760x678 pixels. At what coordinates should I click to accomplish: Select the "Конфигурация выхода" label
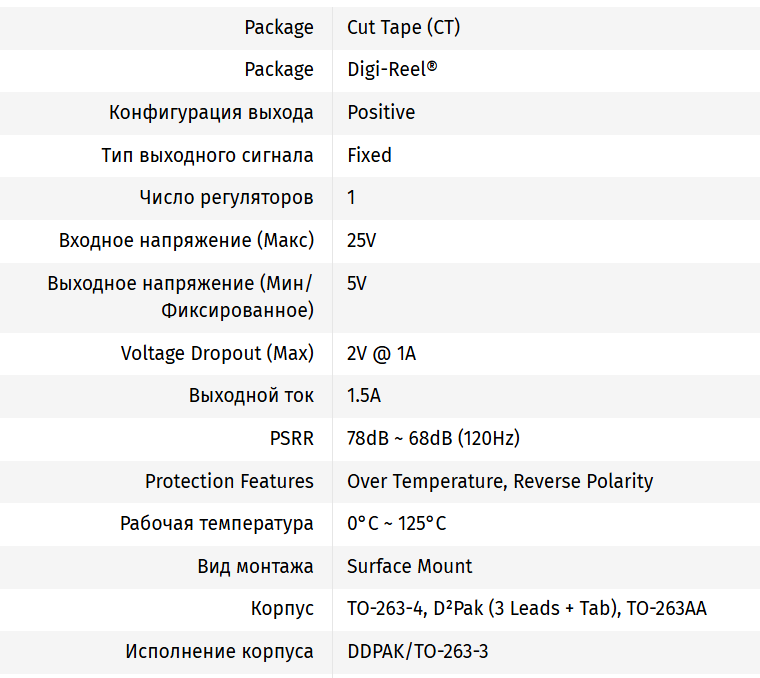211,112
